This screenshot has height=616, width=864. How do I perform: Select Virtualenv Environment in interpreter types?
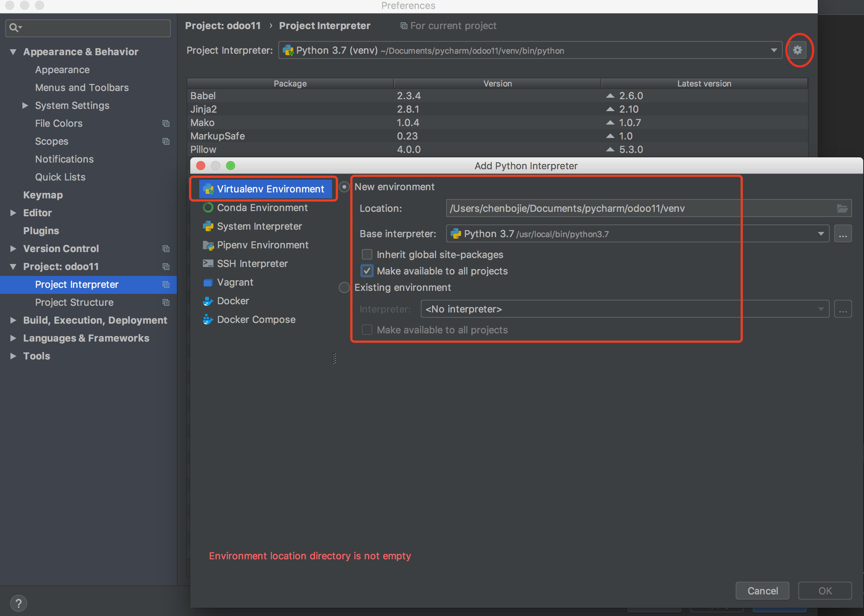tap(265, 189)
